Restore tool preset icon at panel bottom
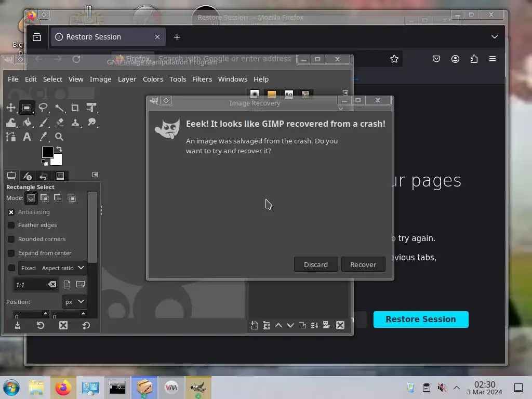Image resolution: width=532 pixels, height=399 pixels. (41, 326)
